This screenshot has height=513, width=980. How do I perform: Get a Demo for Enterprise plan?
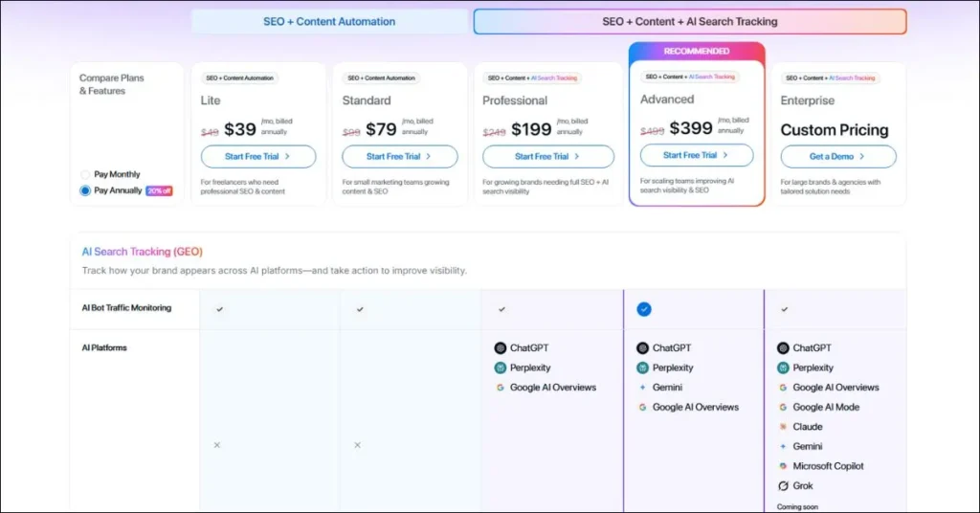click(838, 156)
